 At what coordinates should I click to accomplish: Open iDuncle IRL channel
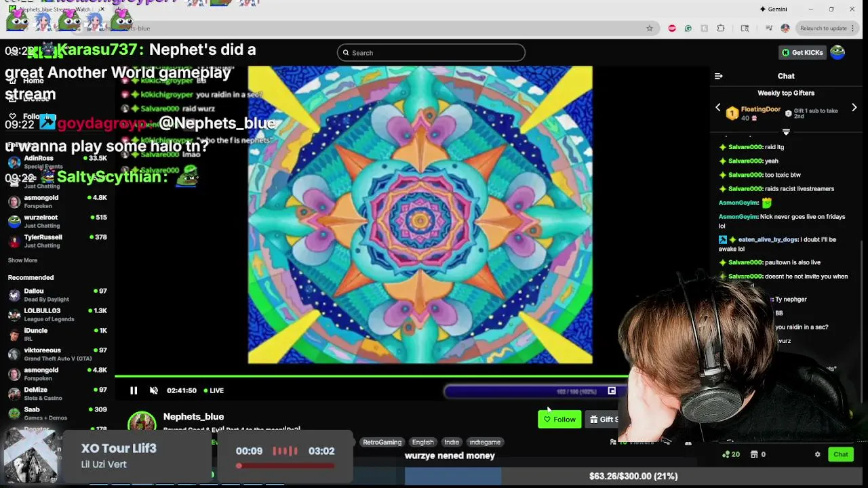pyautogui.click(x=58, y=334)
